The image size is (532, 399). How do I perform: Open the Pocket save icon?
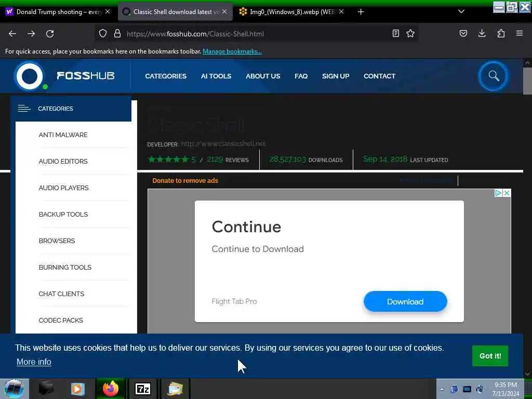tap(463, 34)
